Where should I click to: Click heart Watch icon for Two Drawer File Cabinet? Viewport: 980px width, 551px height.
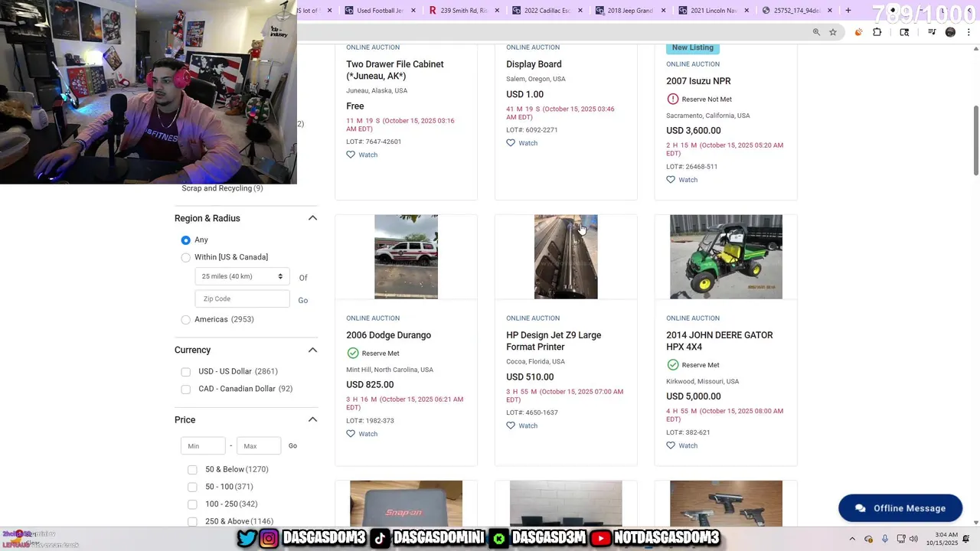[351, 155]
